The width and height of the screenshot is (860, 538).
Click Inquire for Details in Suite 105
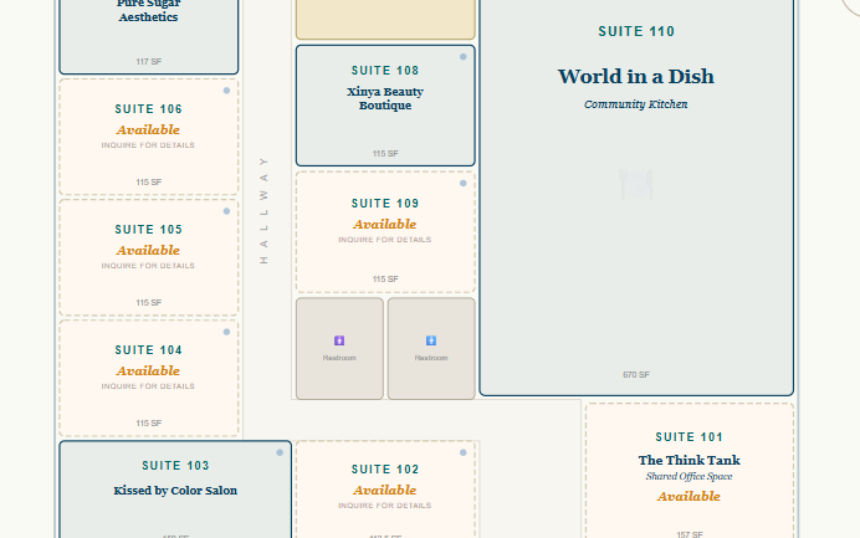pos(148,266)
